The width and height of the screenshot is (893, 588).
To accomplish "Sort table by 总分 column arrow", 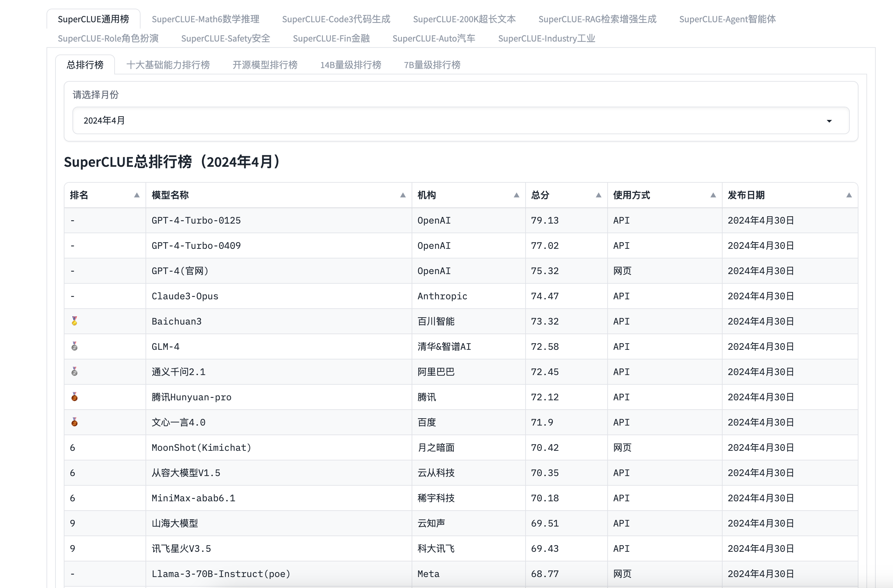I will [598, 195].
